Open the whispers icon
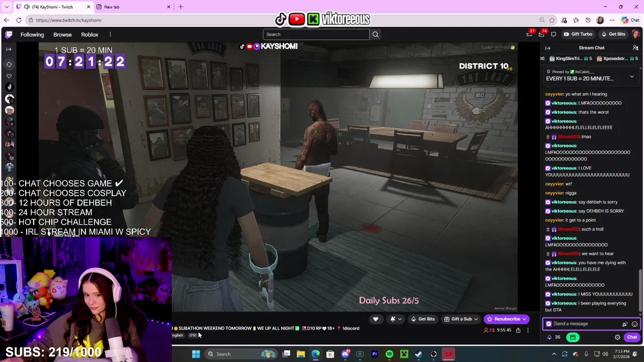This screenshot has height=362, width=644. pos(553,34)
